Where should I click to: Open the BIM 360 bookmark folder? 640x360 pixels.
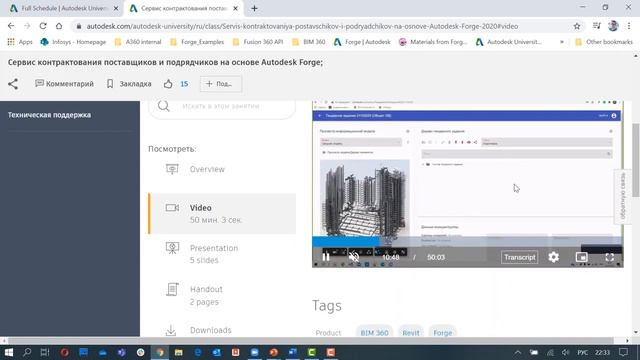(x=309, y=42)
